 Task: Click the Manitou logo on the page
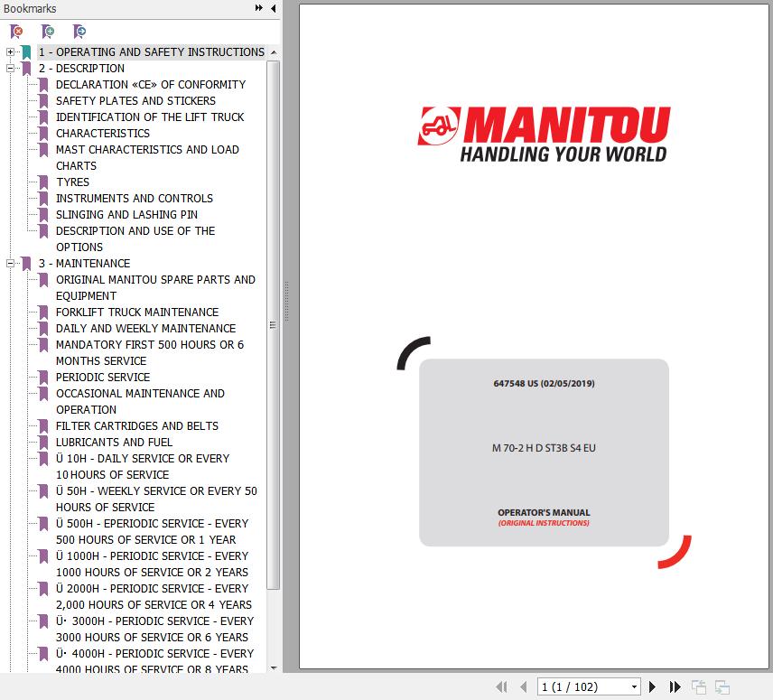tap(544, 134)
